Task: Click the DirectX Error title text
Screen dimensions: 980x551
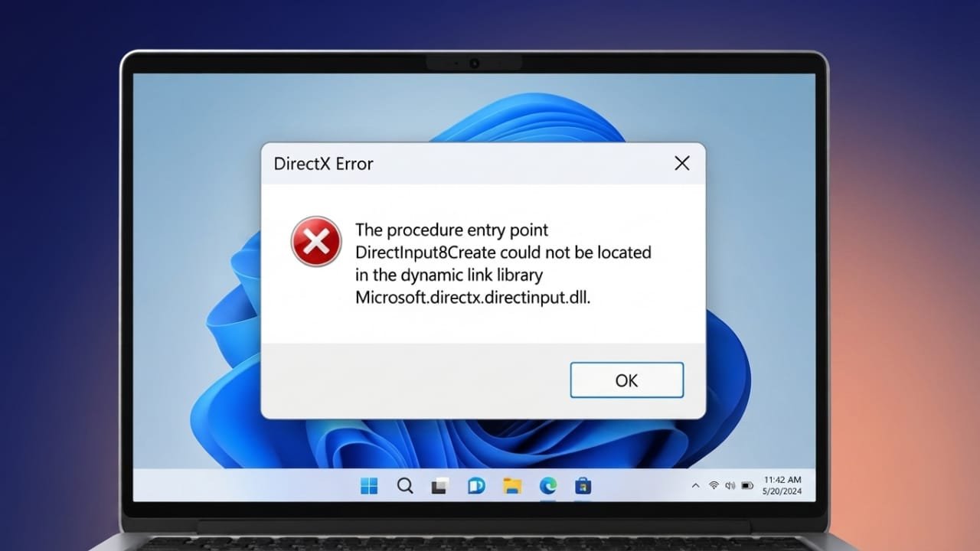Action: [323, 164]
